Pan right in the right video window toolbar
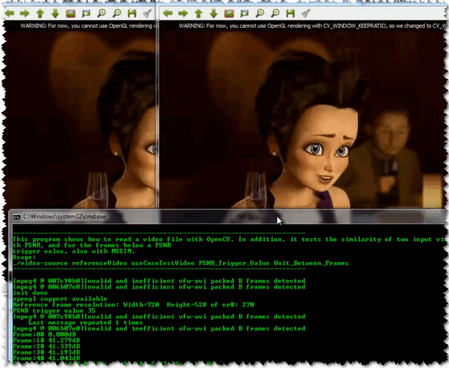 pos(183,13)
